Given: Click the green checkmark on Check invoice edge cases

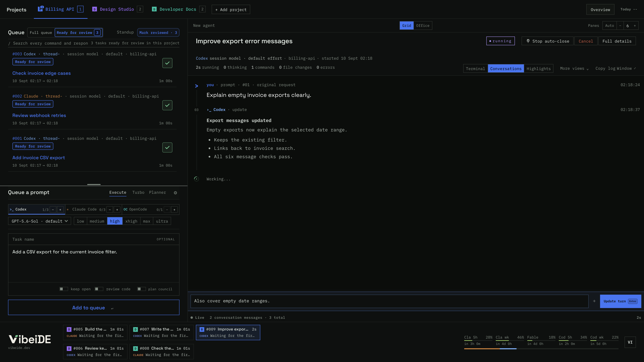Looking at the screenshot, I should (x=167, y=63).
